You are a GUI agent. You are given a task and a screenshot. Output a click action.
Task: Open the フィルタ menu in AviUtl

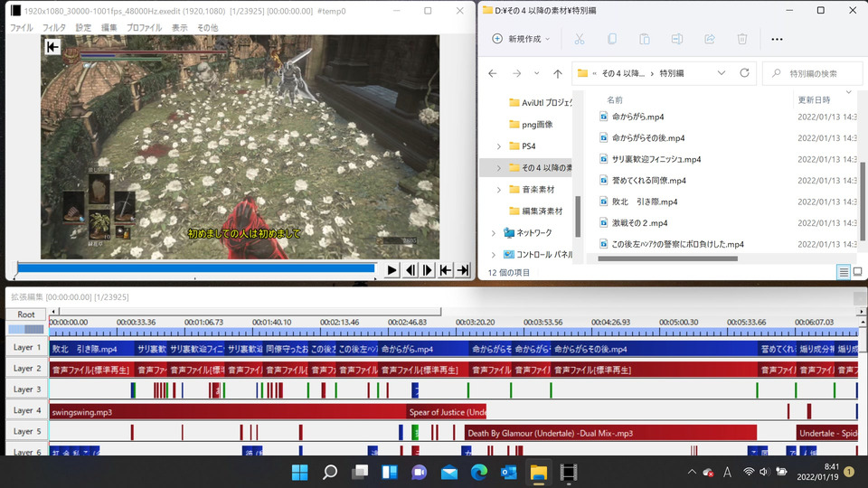point(54,28)
